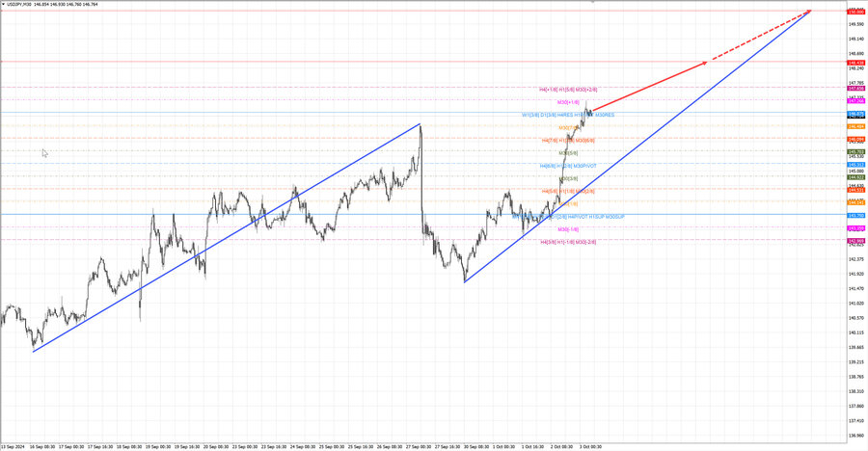The image size is (868, 451).
Task: Click the magenta 143.359 price level tag
Action: (x=855, y=228)
